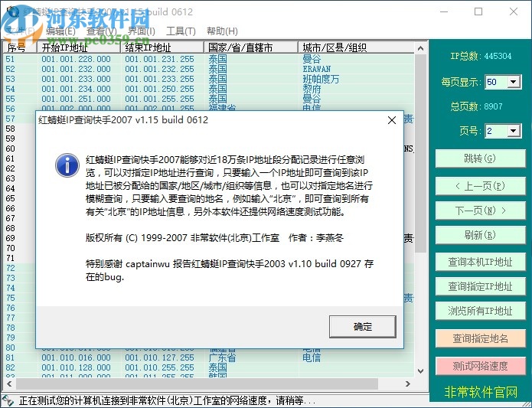Click the horizontal scrollbar thumb

[x=197, y=384]
